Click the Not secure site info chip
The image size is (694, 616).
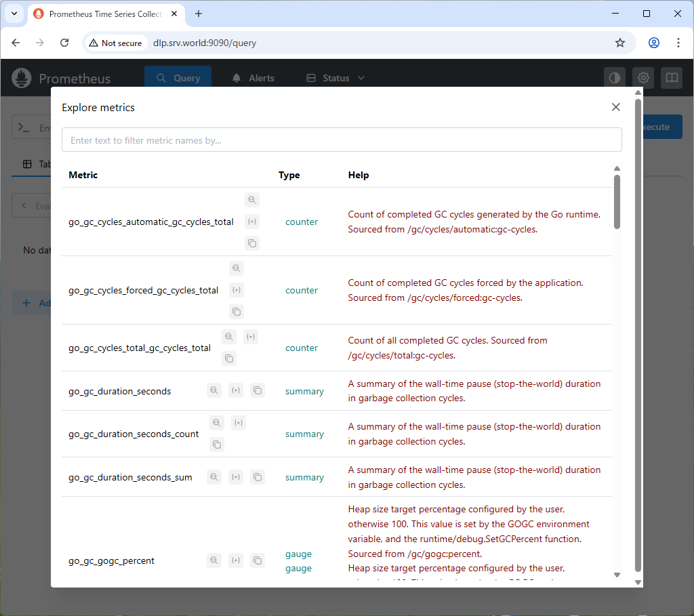pyautogui.click(x=115, y=43)
